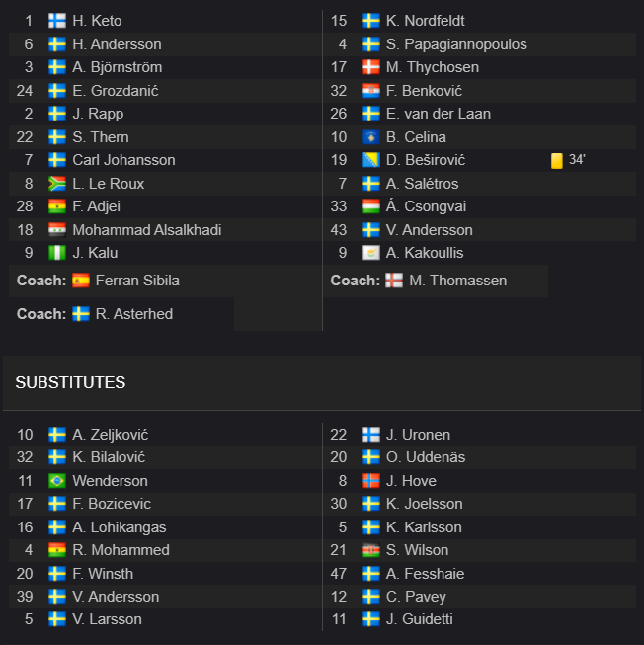Viewport: 644px width, 645px height.
Task: Click the Nigeria flag beside J. Kalu
Action: [57, 253]
